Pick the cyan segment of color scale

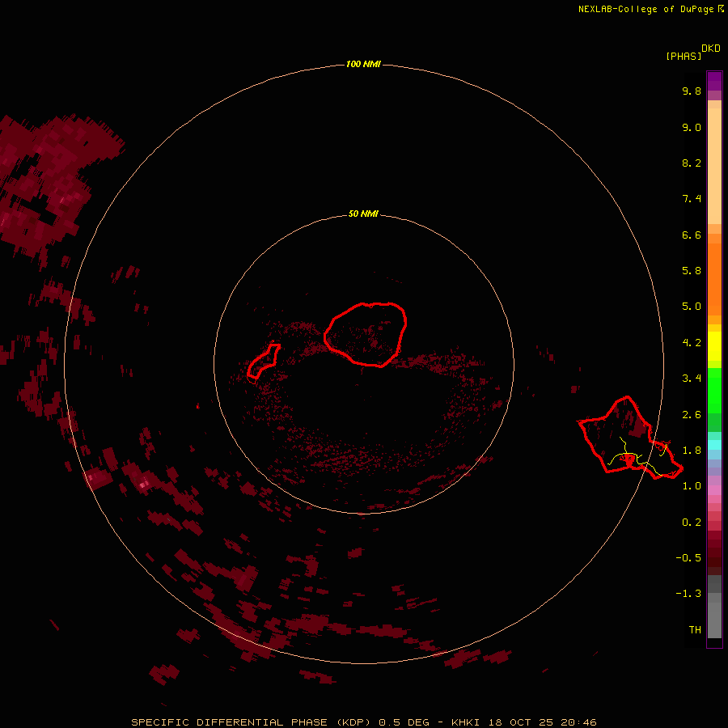(x=714, y=445)
